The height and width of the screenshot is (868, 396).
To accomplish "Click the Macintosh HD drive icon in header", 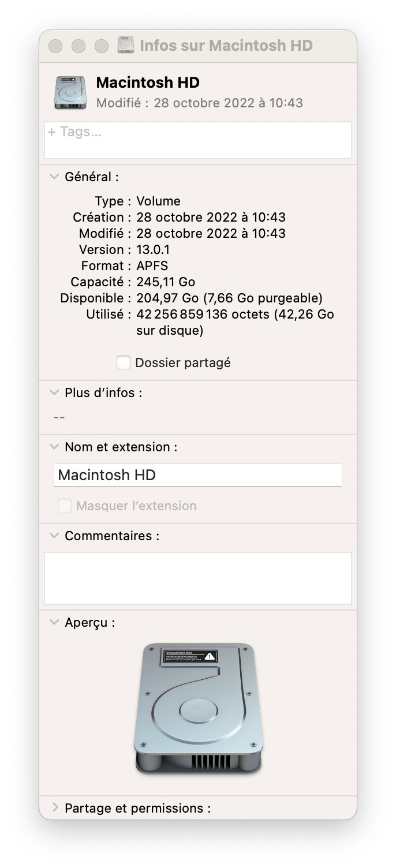I will pos(70,92).
